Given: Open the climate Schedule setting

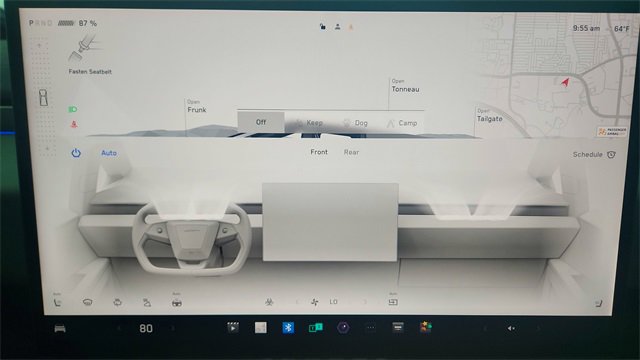Looking at the screenshot, I should [594, 154].
